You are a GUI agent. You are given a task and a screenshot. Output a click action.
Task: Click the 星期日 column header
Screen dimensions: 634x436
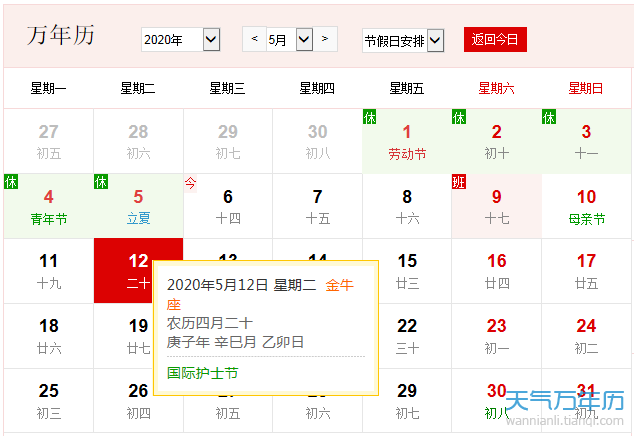click(x=585, y=88)
